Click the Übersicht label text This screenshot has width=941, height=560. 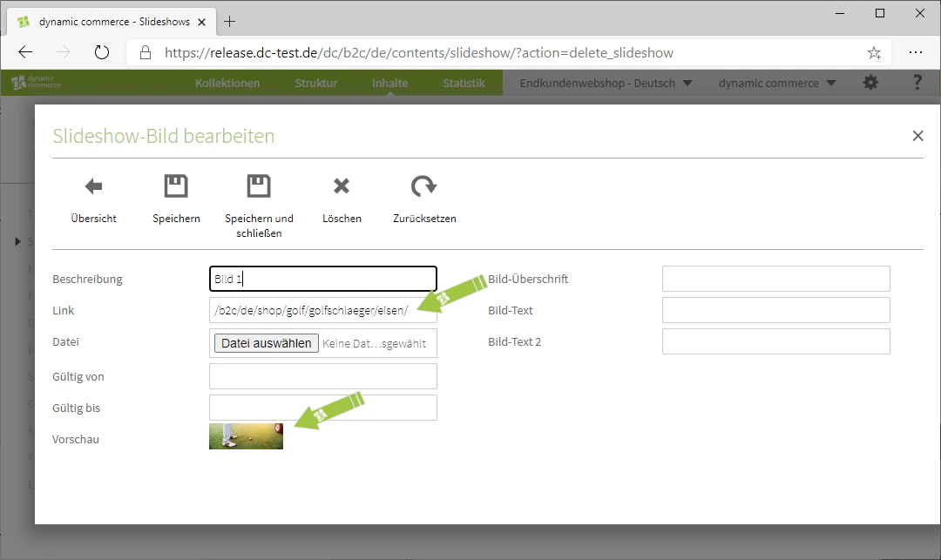93,219
